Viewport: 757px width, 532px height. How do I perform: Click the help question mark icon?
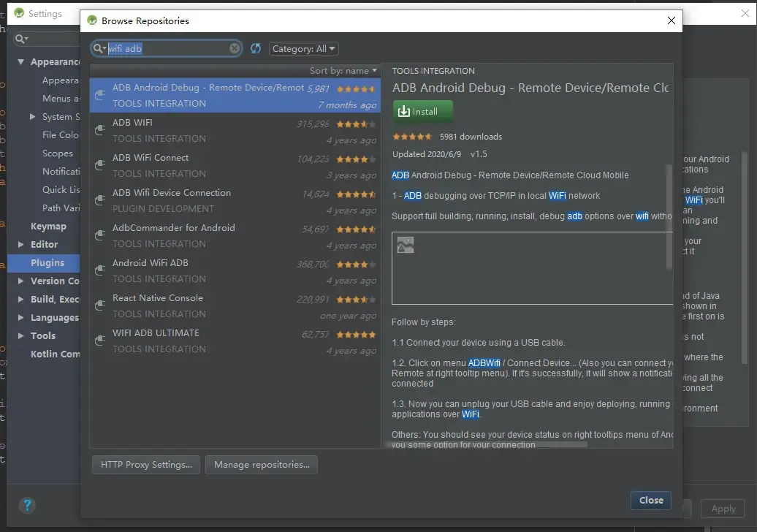point(27,505)
